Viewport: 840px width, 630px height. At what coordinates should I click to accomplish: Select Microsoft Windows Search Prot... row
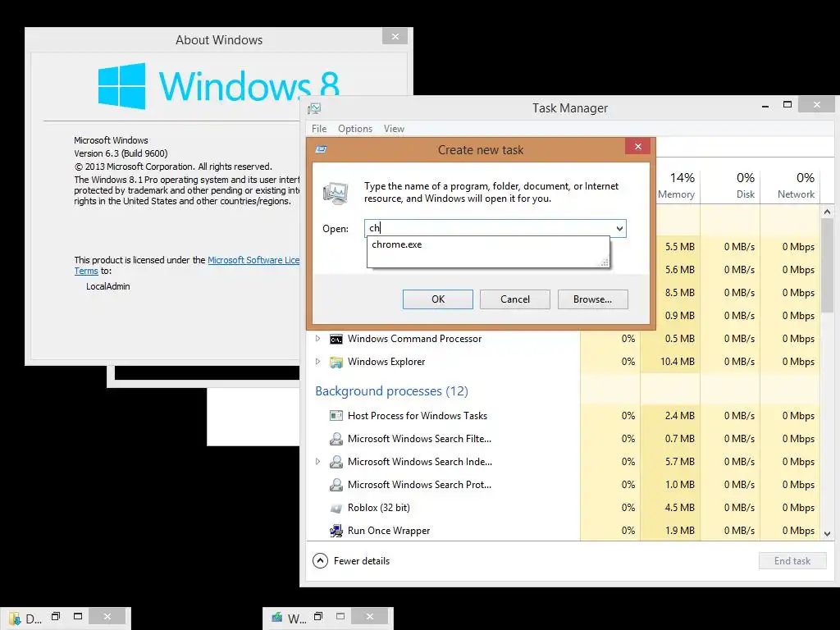563,485
